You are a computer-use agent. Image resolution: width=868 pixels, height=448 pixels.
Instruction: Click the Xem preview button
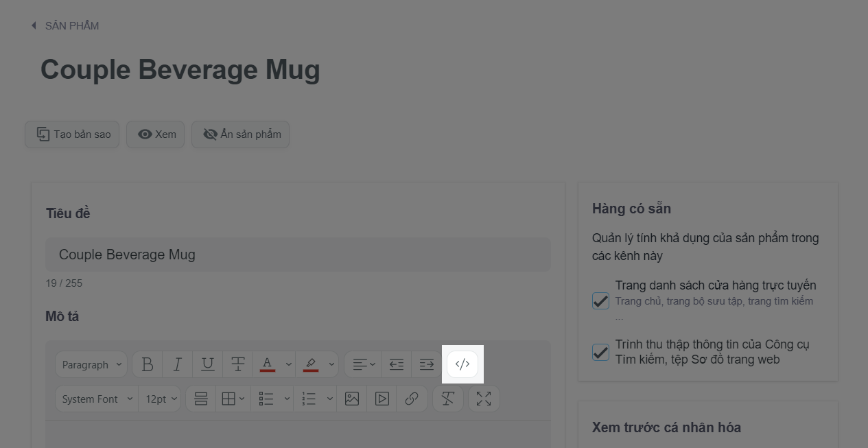coord(156,134)
